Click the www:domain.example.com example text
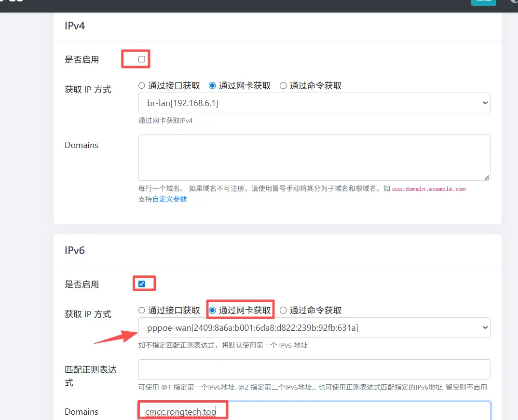This screenshot has width=518, height=420. 429,189
